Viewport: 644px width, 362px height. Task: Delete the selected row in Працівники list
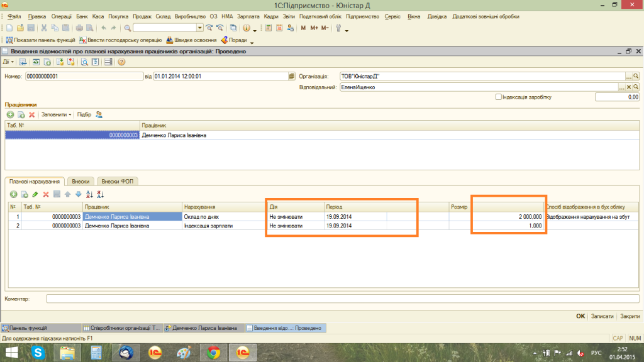click(31, 114)
